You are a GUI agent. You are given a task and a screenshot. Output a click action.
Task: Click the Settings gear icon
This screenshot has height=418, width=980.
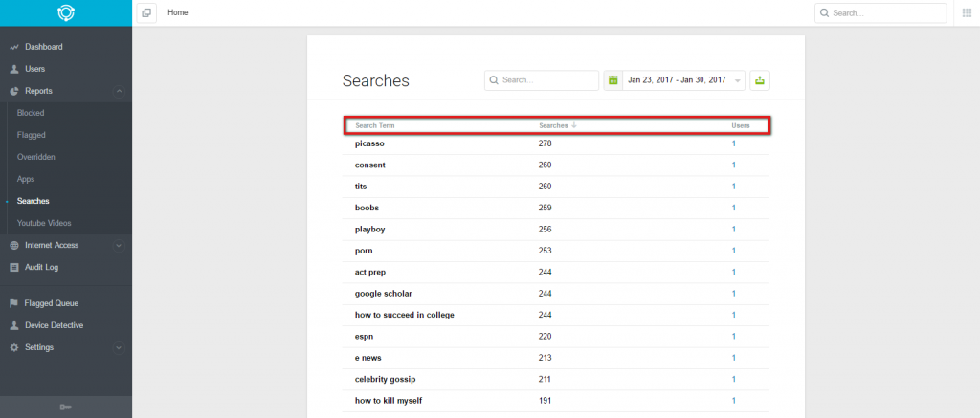(x=13, y=347)
